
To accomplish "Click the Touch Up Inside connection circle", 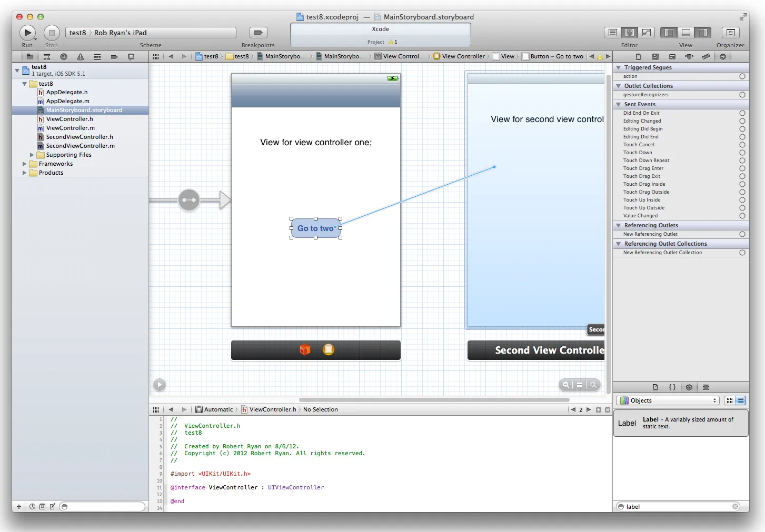I will pyautogui.click(x=742, y=200).
